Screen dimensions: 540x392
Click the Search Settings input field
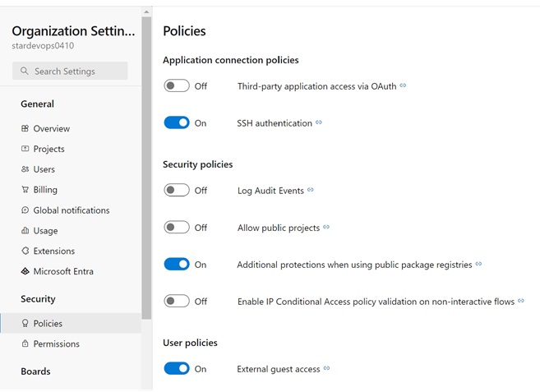pyautogui.click(x=70, y=71)
